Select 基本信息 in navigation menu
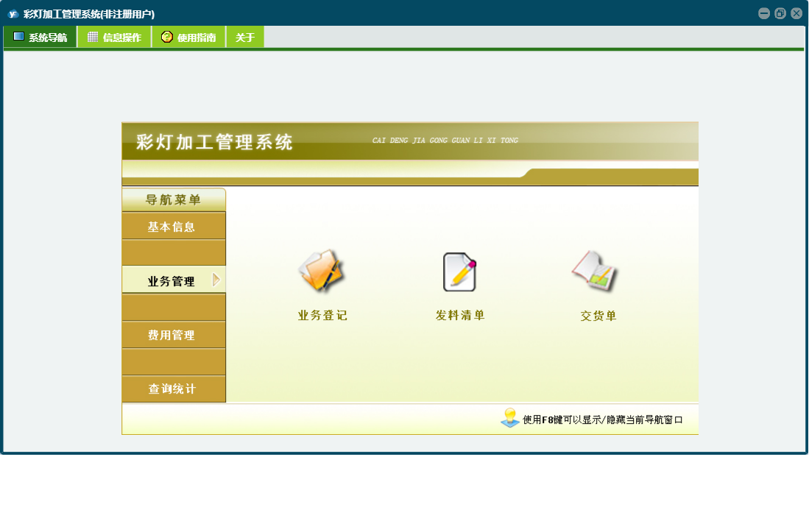809x532 pixels. point(172,227)
